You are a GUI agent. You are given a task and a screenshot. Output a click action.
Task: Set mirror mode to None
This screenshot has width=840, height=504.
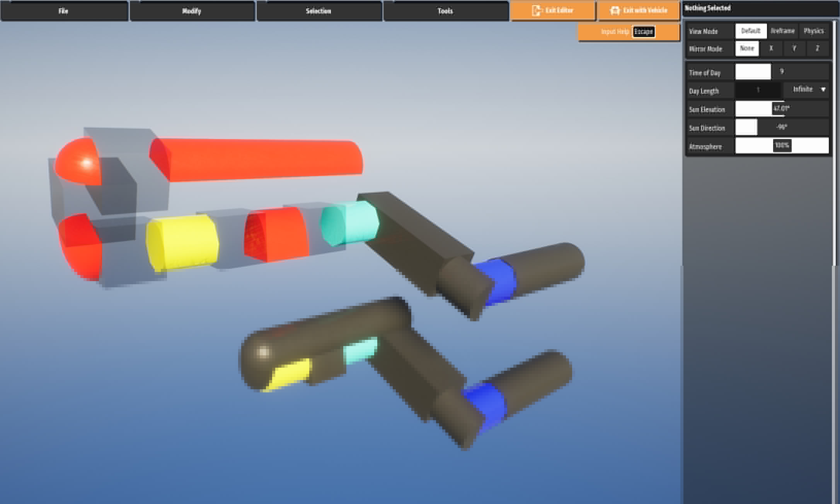point(746,49)
